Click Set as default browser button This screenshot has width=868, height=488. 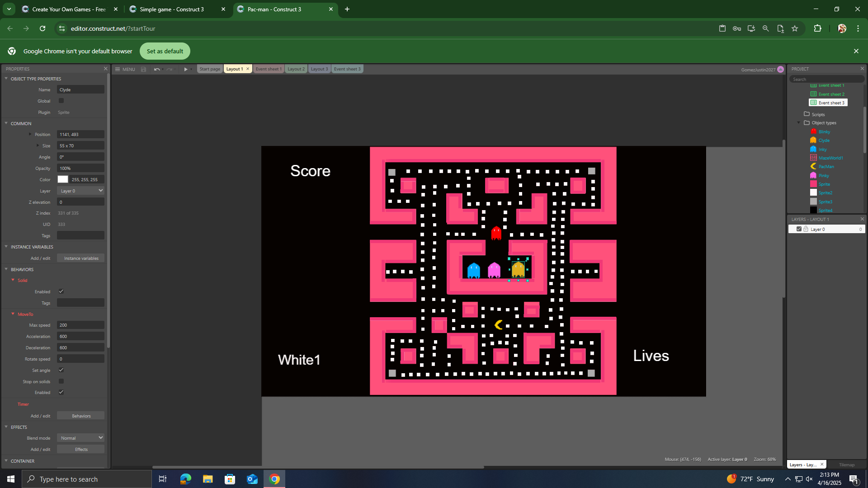(165, 51)
